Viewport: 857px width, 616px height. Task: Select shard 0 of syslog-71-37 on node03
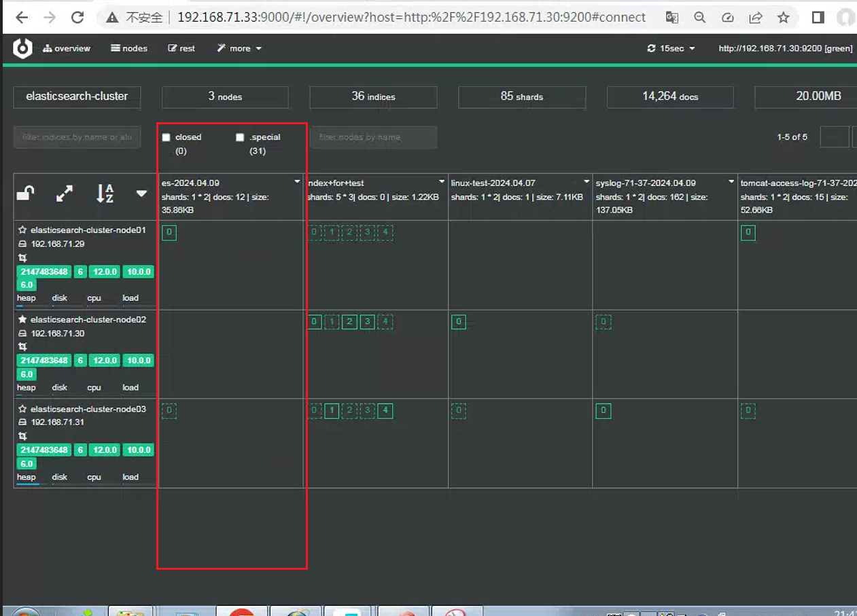coord(604,410)
